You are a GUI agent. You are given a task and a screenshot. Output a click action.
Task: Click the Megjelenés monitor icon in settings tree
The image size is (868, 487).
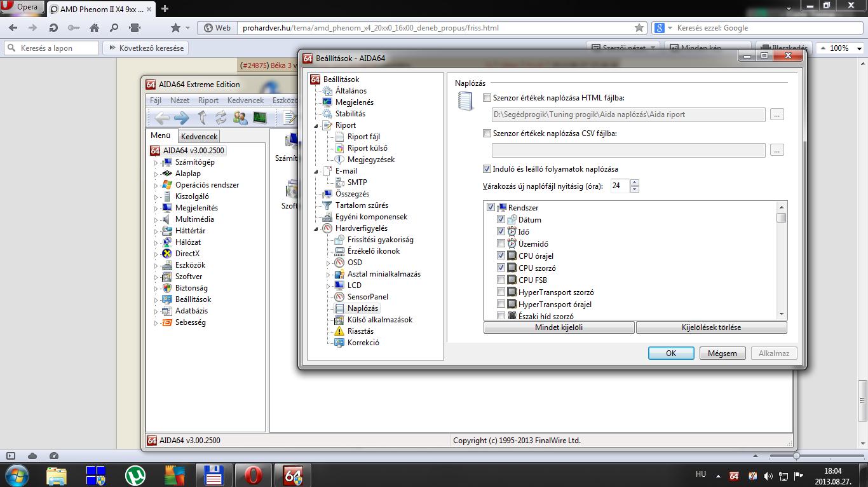click(x=327, y=102)
